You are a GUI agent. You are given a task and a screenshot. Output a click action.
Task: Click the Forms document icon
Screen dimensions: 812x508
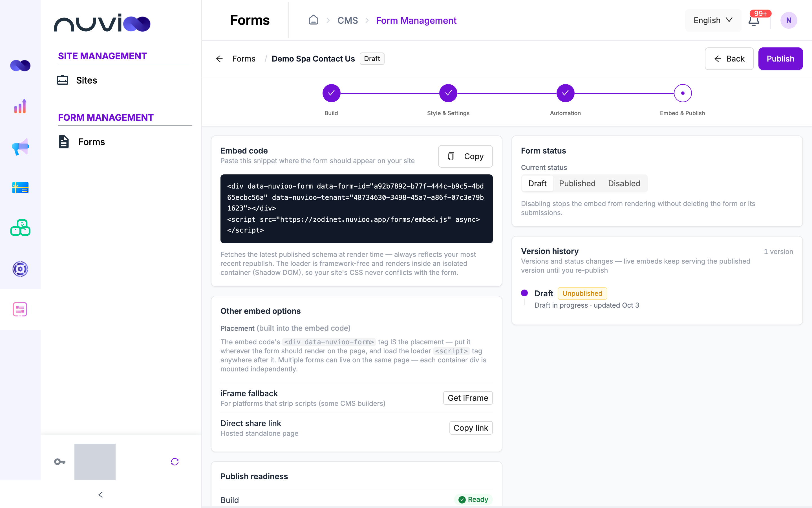(63, 142)
